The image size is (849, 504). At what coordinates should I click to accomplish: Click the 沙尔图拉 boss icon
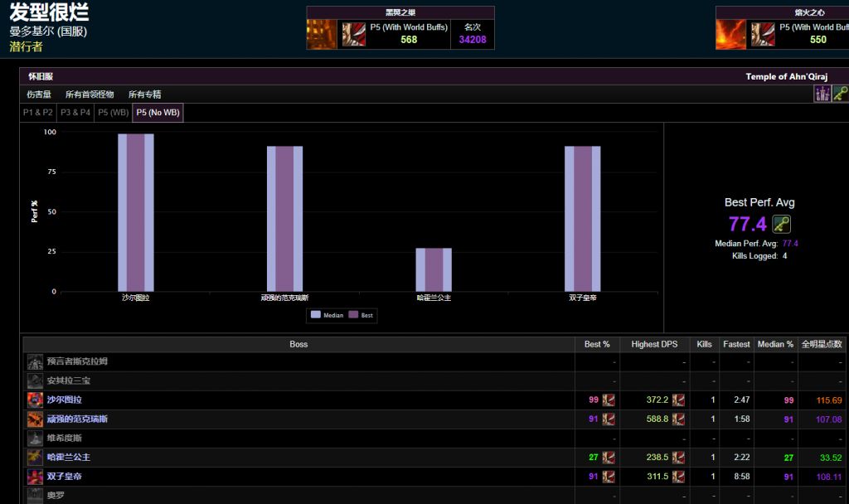pyautogui.click(x=35, y=400)
